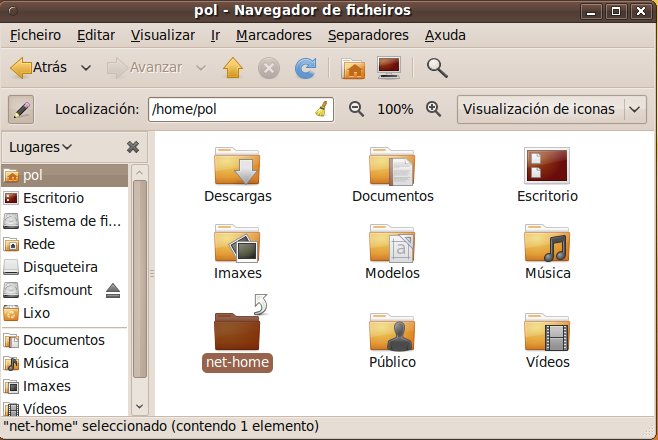Image resolution: width=658 pixels, height=440 pixels.
Task: Clear the location field with broom icon
Action: (x=321, y=109)
